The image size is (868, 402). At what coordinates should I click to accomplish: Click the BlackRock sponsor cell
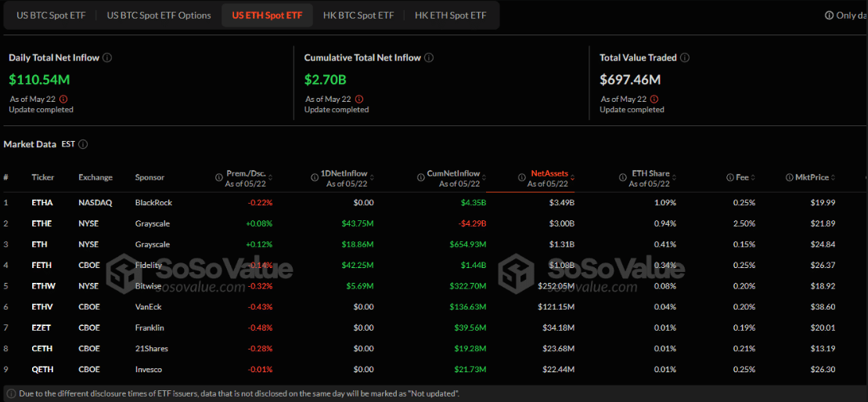tap(153, 203)
